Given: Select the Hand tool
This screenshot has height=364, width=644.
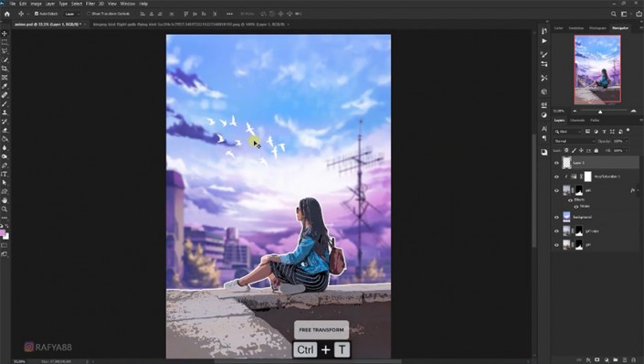Looking at the screenshot, I should click(x=5, y=200).
